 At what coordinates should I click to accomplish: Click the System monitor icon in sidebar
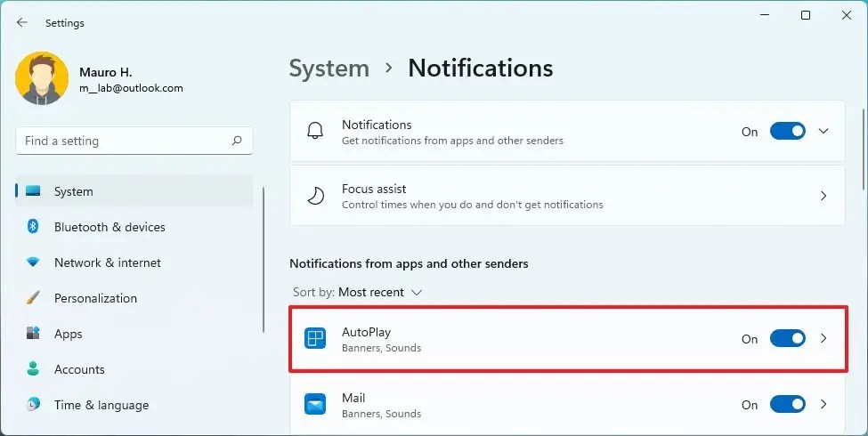(x=33, y=191)
